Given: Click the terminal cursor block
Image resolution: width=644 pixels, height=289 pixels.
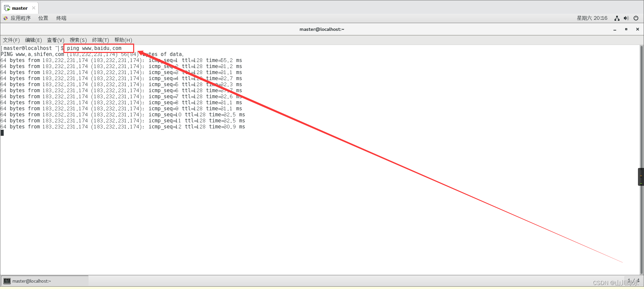Looking at the screenshot, I should 2,133.
